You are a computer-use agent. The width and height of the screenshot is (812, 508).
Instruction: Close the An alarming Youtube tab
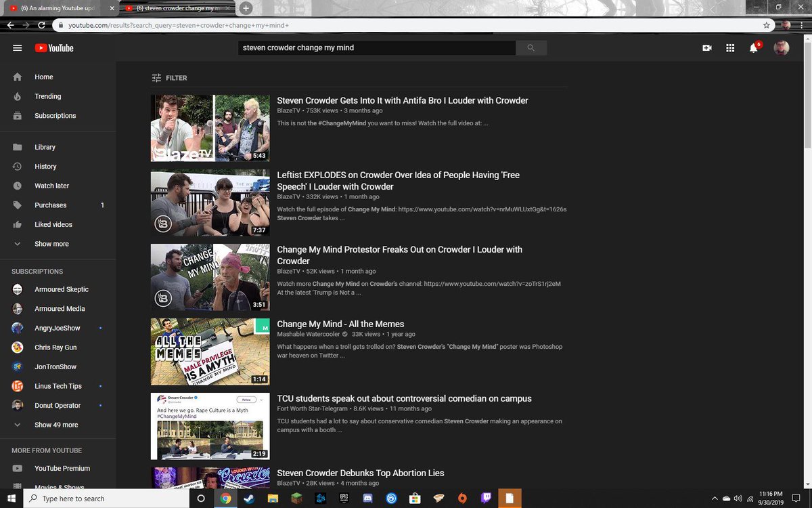pyautogui.click(x=112, y=8)
